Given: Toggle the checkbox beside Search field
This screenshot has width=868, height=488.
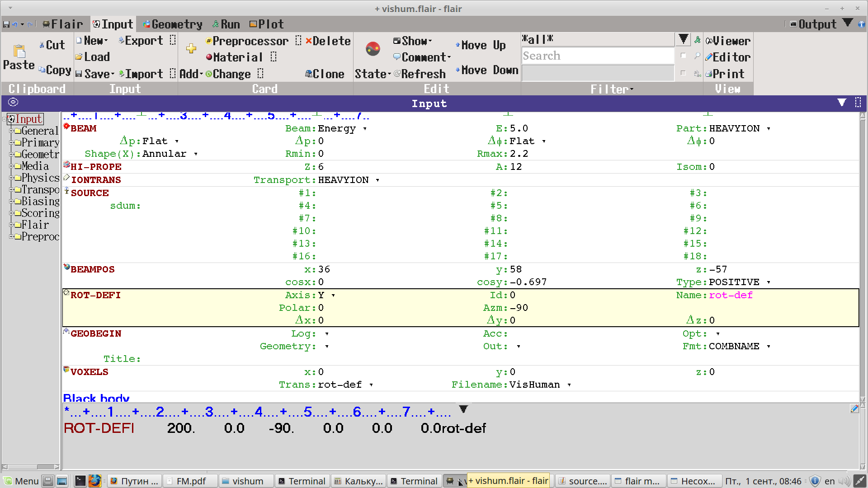Looking at the screenshot, I should point(684,56).
